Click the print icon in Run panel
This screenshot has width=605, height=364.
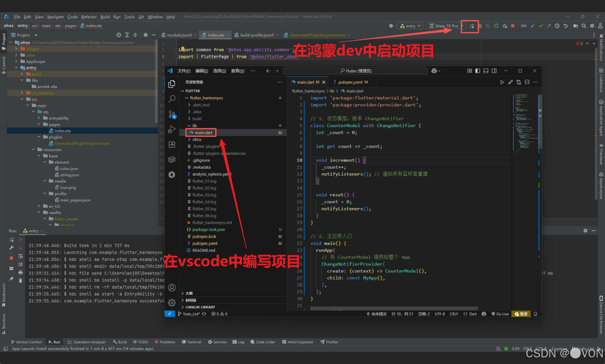tap(20, 273)
